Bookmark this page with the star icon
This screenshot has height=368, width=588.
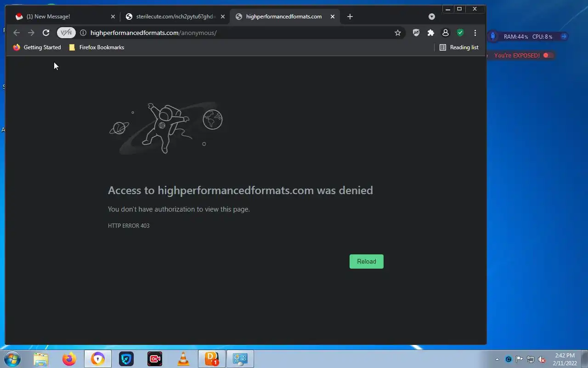tap(398, 33)
